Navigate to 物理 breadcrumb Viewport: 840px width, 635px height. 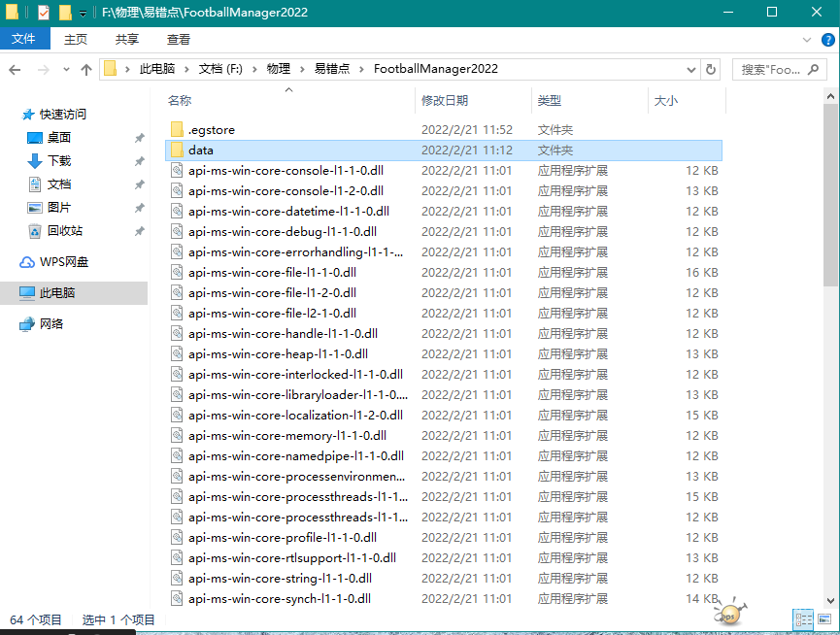tap(279, 69)
